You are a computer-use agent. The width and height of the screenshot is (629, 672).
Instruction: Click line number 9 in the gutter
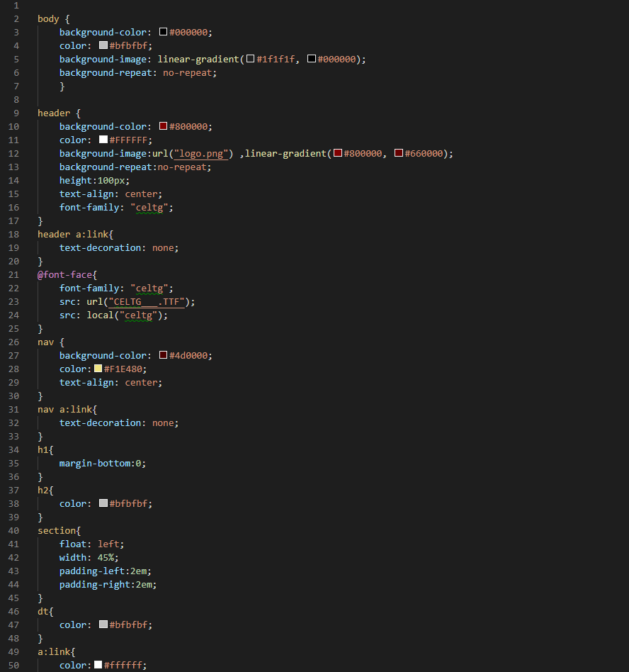pos(16,113)
